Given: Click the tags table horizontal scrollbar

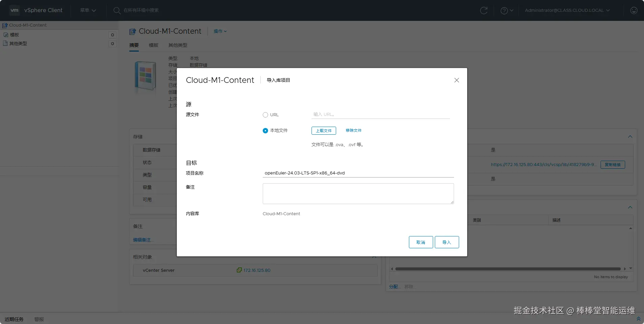Looking at the screenshot, I should tap(508, 269).
